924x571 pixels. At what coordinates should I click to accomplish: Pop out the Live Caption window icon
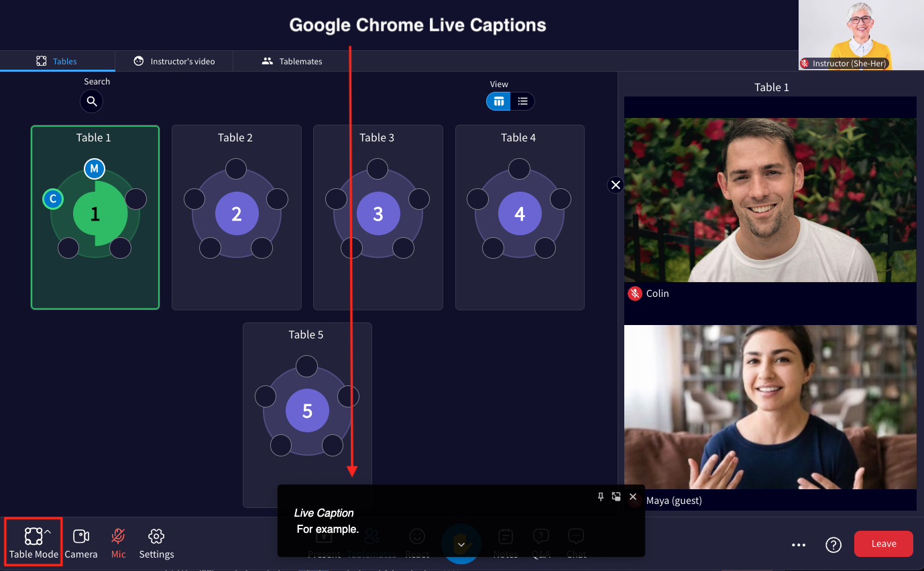tap(616, 497)
